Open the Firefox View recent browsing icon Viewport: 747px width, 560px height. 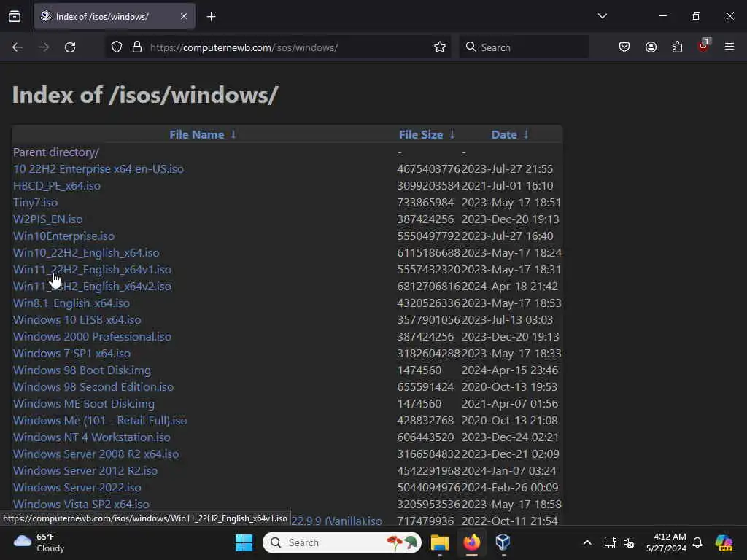(15, 17)
